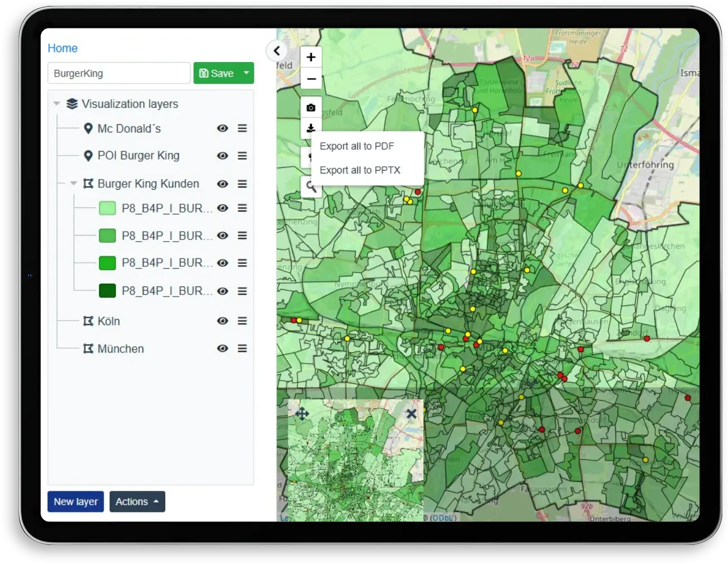Toggle visibility of Burger King Kunden
The image size is (728, 564).
222,184
